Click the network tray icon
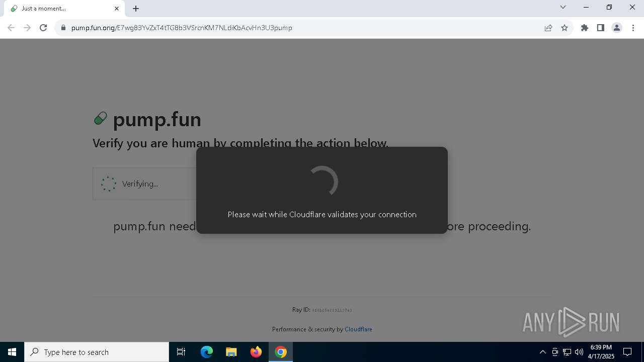This screenshot has height=362, width=644. pos(567,352)
